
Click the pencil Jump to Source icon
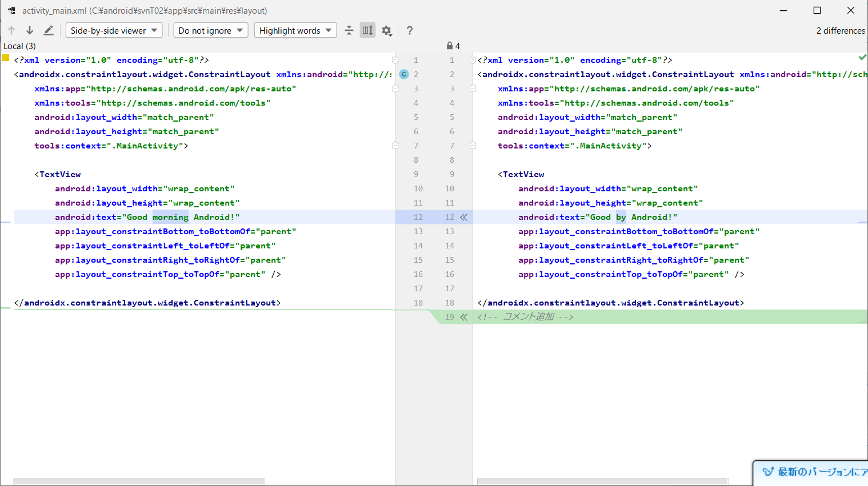(x=49, y=30)
